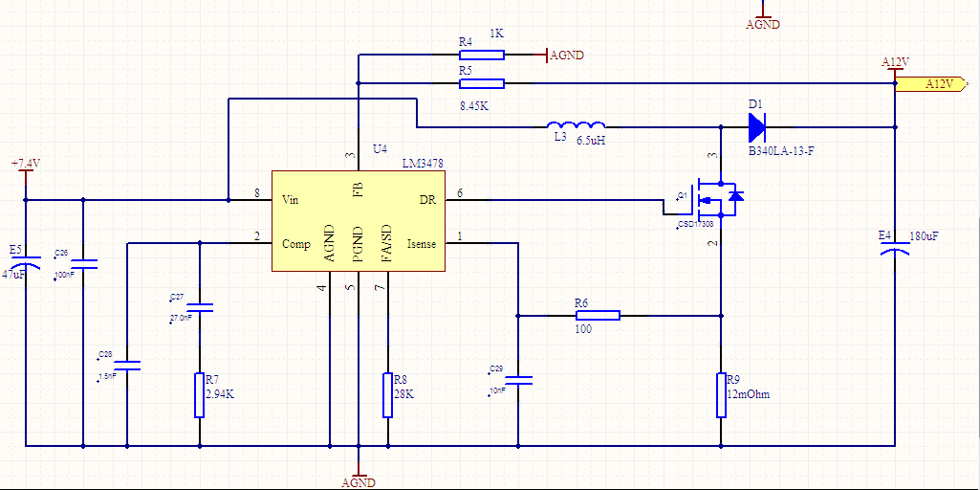Click the PGND pin label on U4

pos(359,245)
